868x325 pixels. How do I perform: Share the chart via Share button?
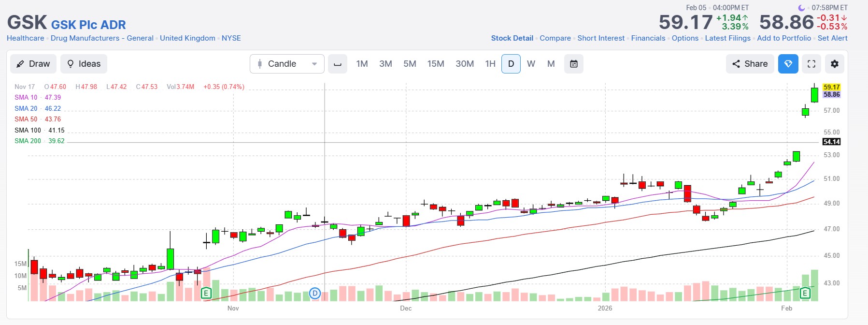(x=750, y=64)
